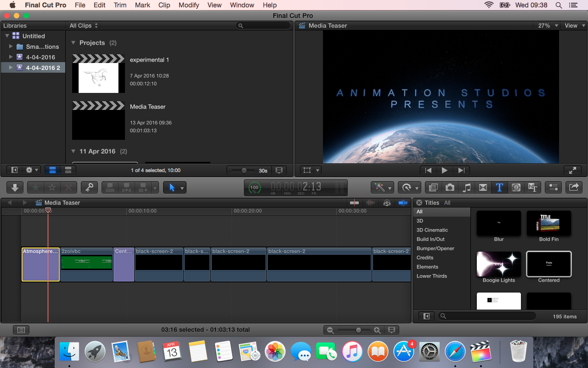Show the Effects browser

pyautogui.click(x=433, y=187)
